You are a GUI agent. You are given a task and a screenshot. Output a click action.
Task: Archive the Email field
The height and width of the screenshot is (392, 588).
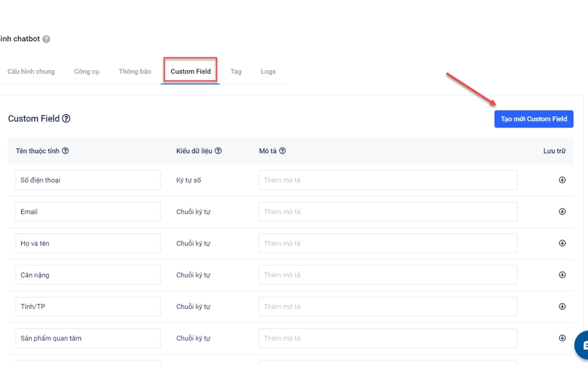coord(562,212)
